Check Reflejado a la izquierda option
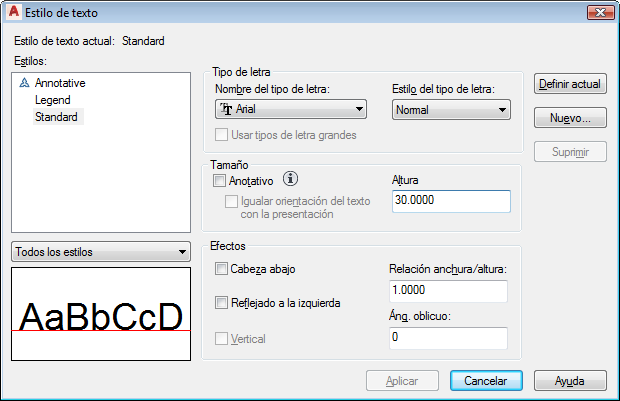The image size is (620, 401). (x=221, y=303)
